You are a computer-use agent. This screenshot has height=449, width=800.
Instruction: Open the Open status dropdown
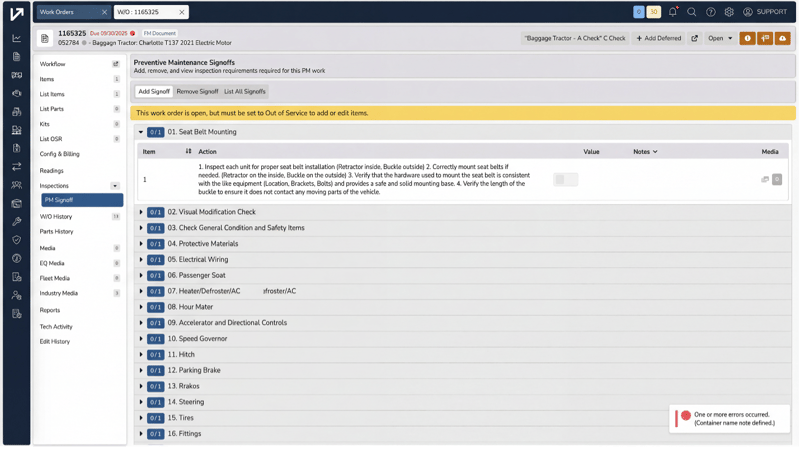[720, 38]
